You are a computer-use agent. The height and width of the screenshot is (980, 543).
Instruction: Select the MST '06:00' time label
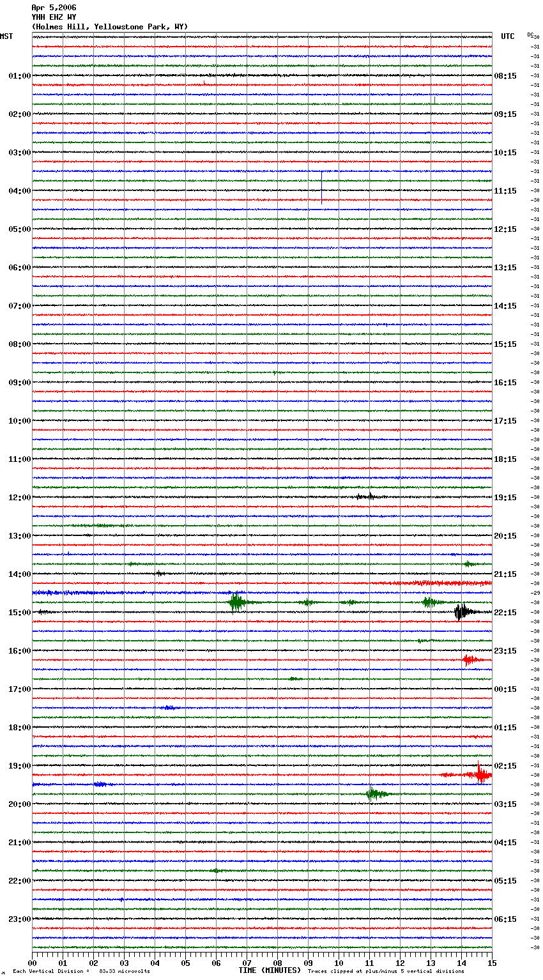[20, 268]
